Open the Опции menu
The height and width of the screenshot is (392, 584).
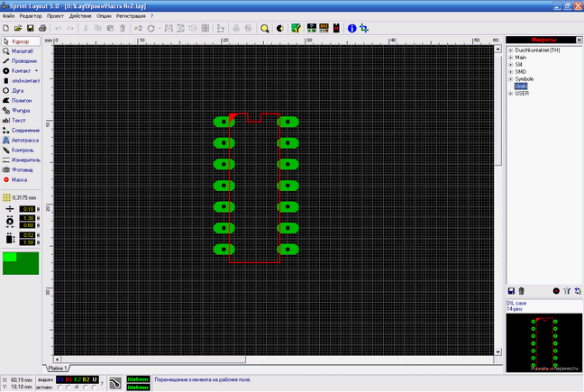(x=104, y=16)
